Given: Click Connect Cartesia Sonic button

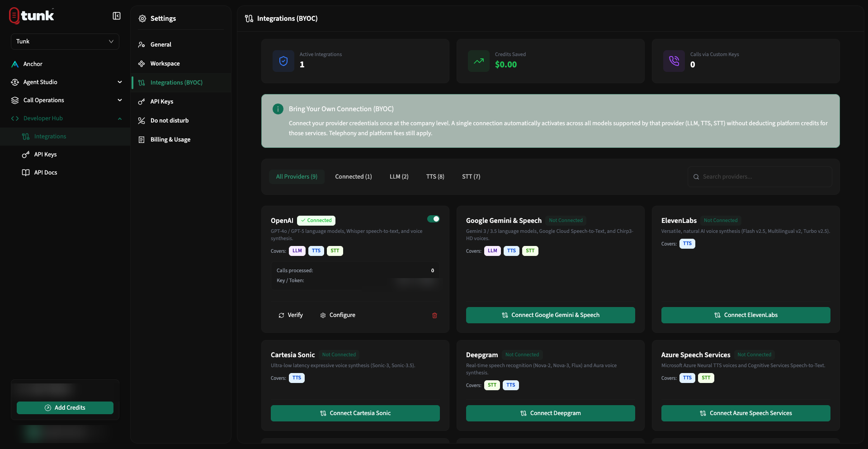Looking at the screenshot, I should (355, 413).
